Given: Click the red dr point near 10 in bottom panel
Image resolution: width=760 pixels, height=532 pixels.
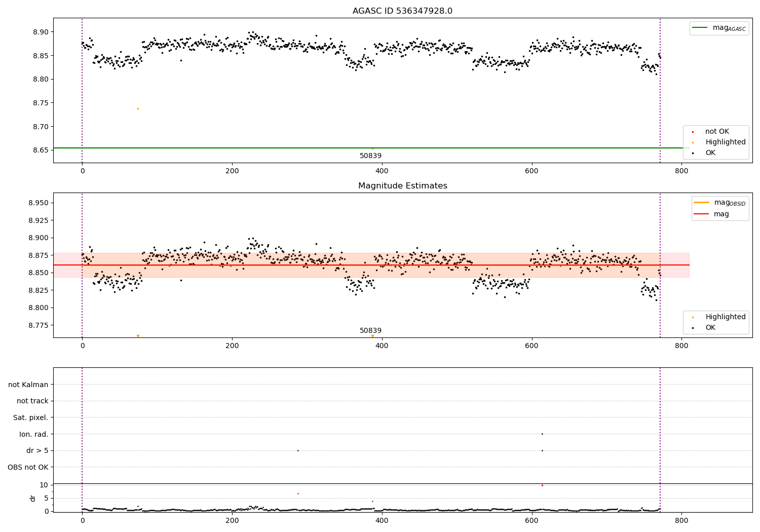Looking at the screenshot, I should [x=542, y=485].
